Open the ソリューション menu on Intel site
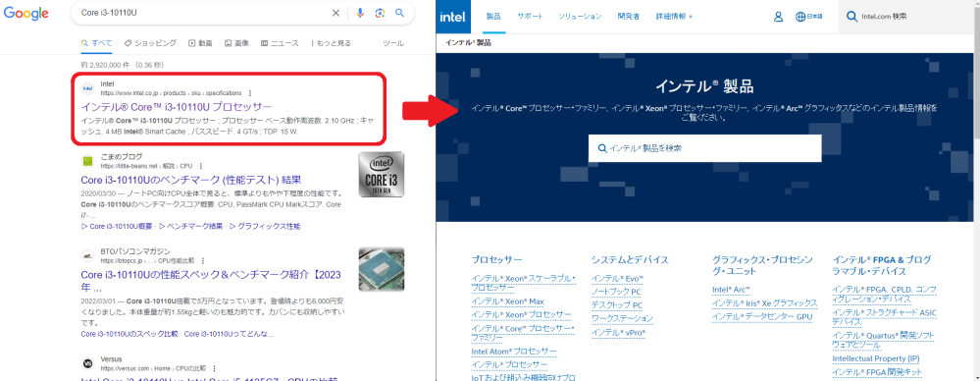Viewport: 980px width, 381px height. (x=580, y=17)
